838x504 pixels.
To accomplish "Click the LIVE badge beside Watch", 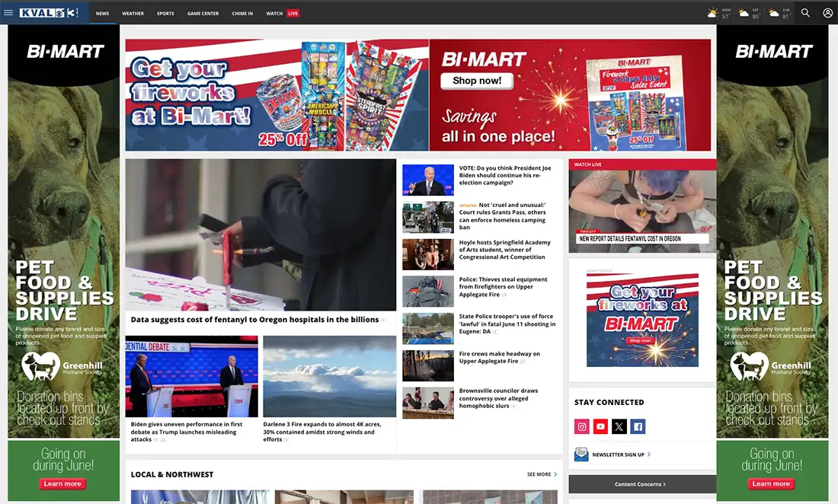I will pos(293,14).
